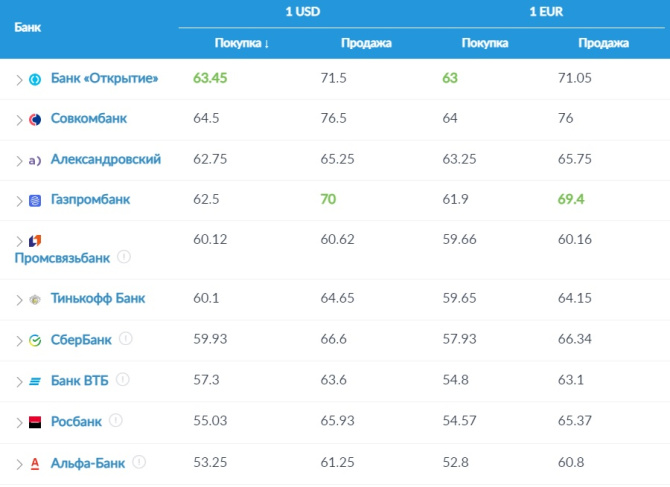This screenshot has height=487, width=670.
Task: Click the Банк column header
Action: click(x=28, y=26)
